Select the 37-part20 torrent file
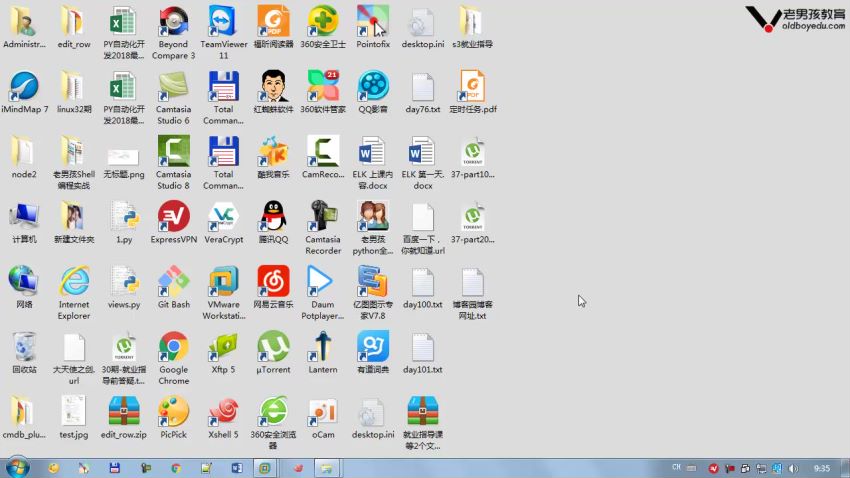 tap(473, 222)
